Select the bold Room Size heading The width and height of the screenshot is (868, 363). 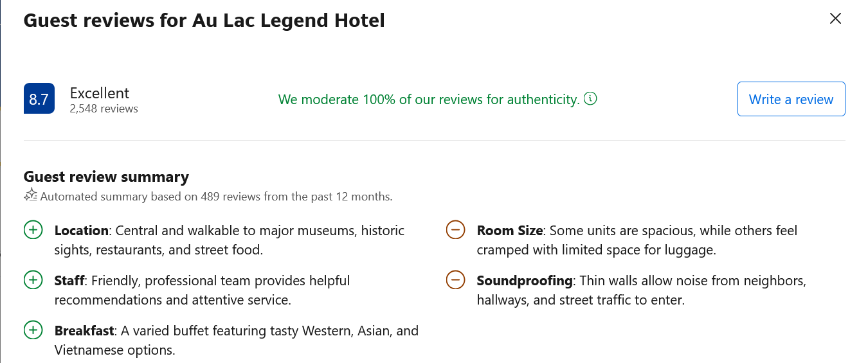[510, 230]
